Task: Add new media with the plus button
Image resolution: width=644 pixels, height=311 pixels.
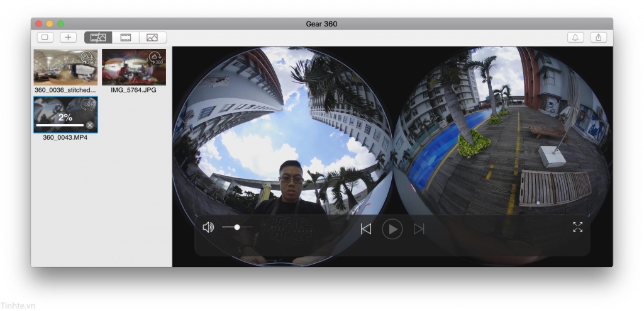Action: 68,37
